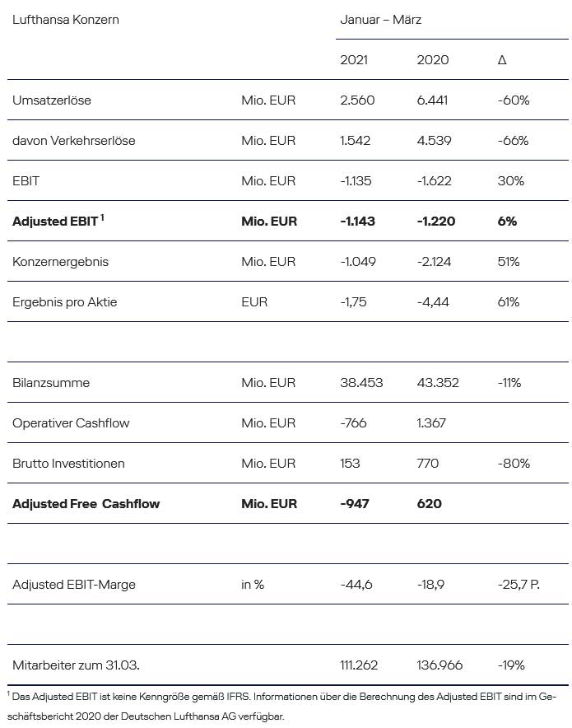
Task: Click the 2021 Umsatzerlöse value 2.560
Action: (357, 100)
